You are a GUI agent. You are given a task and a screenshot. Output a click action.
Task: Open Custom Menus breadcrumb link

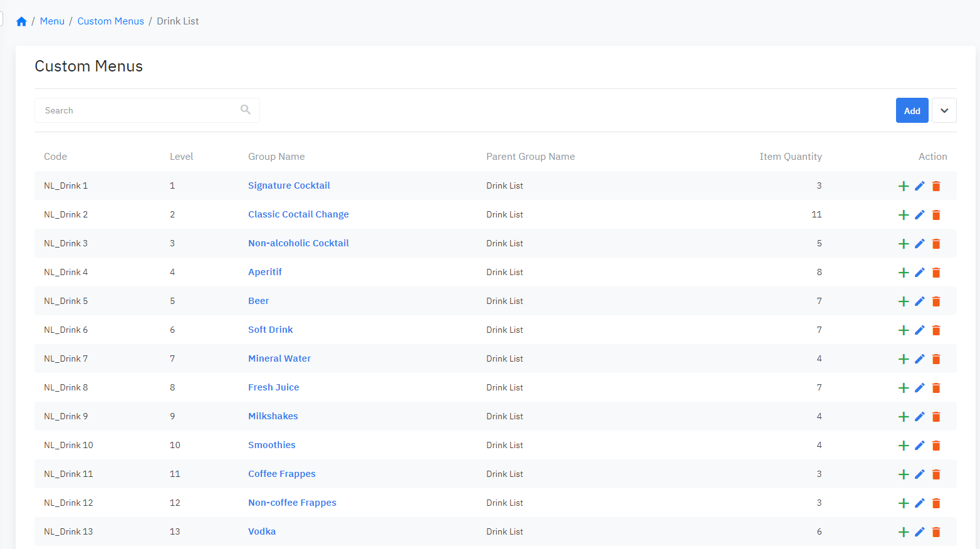110,21
